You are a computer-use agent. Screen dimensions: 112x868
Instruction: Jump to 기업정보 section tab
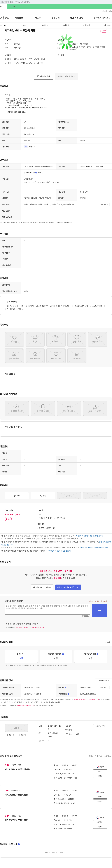(x=107, y=25)
